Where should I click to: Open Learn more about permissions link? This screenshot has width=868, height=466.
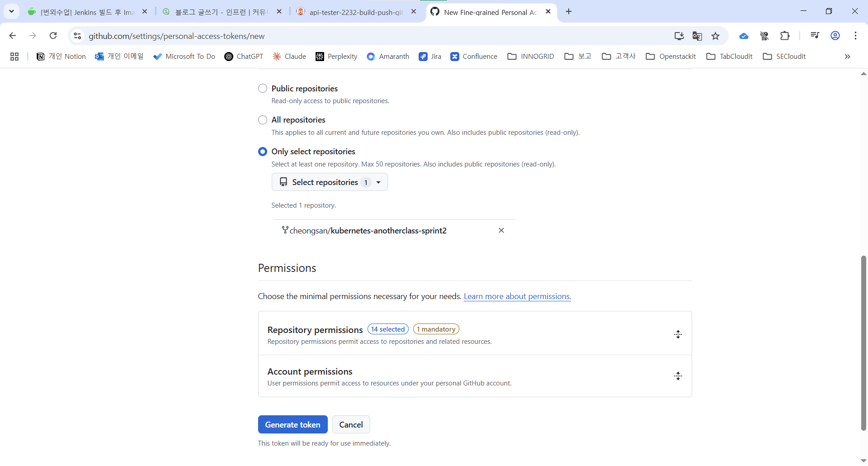pos(517,296)
